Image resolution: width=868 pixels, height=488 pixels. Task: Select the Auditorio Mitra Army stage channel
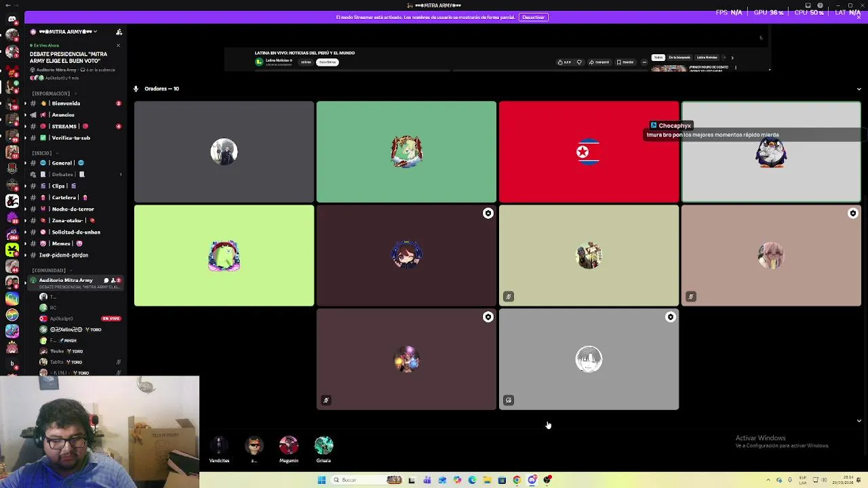[x=75, y=283]
